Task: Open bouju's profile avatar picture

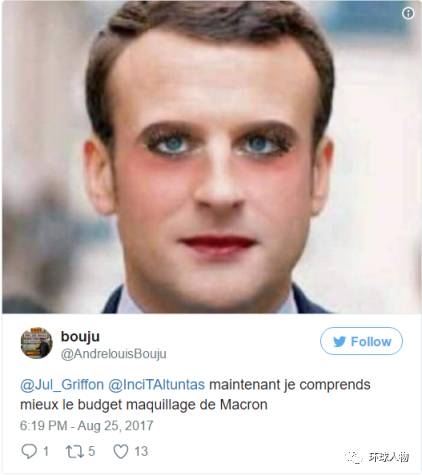Action: (x=36, y=343)
